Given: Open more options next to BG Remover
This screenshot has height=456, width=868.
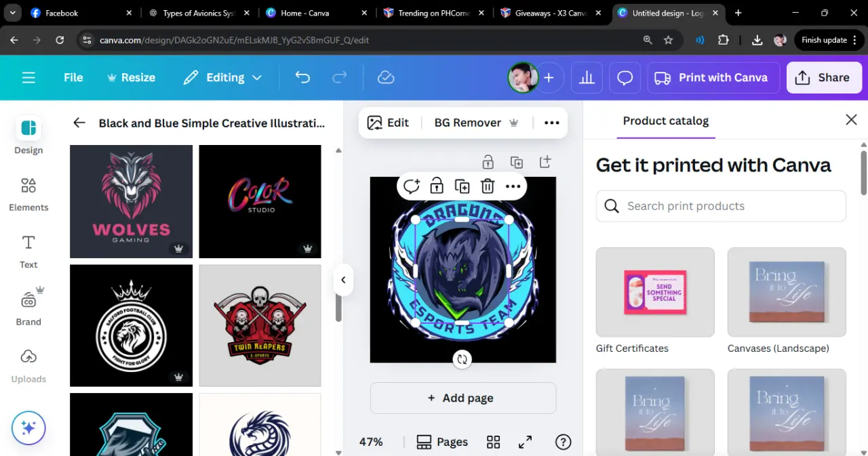Looking at the screenshot, I should [551, 123].
